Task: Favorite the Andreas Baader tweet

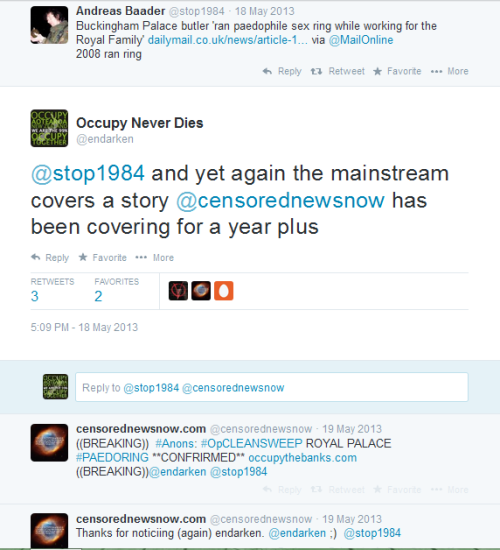Action: (397, 71)
